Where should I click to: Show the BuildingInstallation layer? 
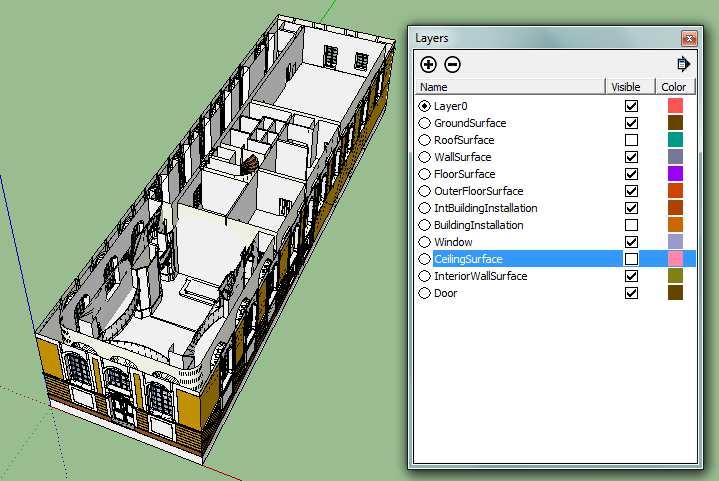pos(631,225)
